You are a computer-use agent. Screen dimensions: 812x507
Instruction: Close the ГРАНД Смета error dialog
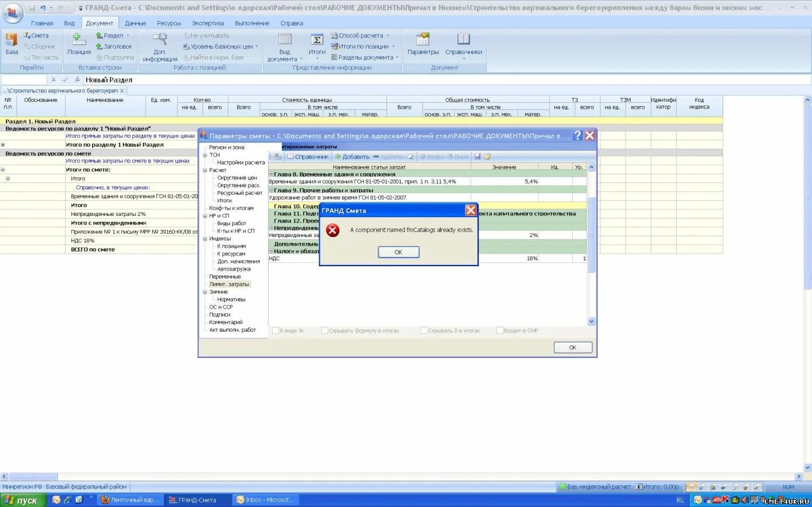click(471, 210)
